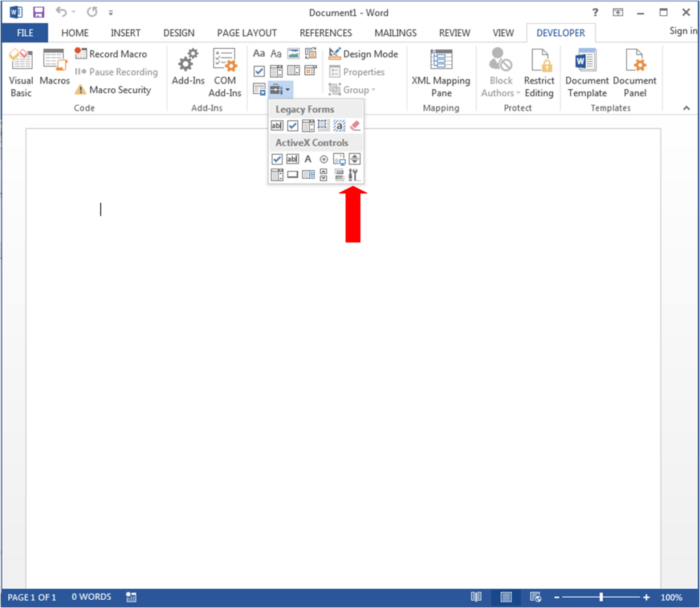Click the Macro Security icon
This screenshot has width=700, height=608.
pos(82,89)
